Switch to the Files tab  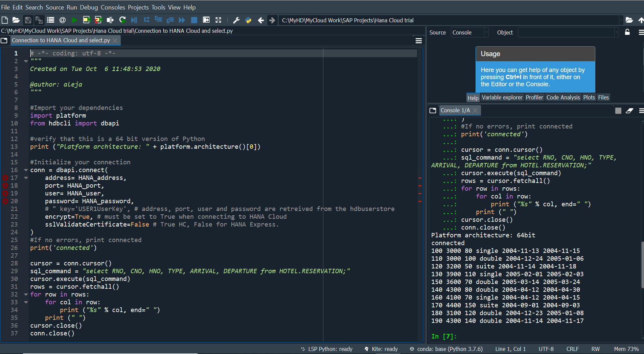[x=603, y=97]
